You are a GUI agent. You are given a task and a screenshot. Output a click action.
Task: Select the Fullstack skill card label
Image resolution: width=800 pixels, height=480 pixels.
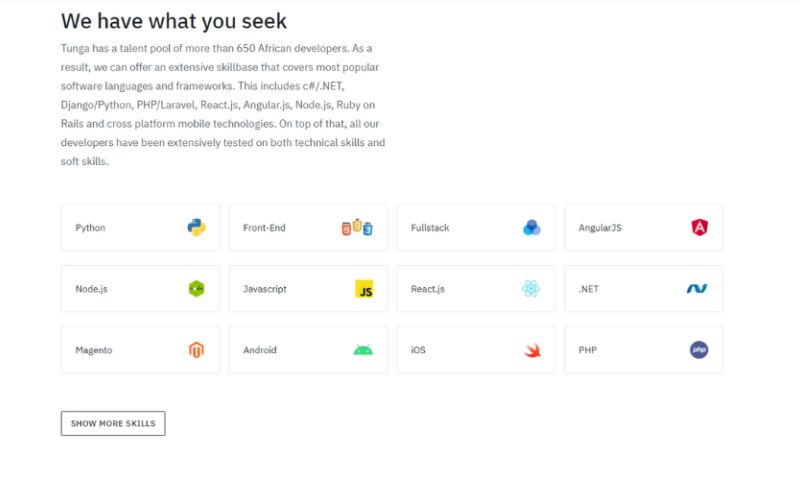(430, 228)
